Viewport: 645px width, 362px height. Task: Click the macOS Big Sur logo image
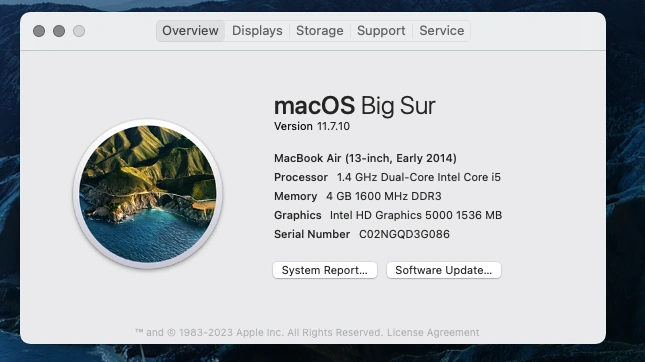148,194
